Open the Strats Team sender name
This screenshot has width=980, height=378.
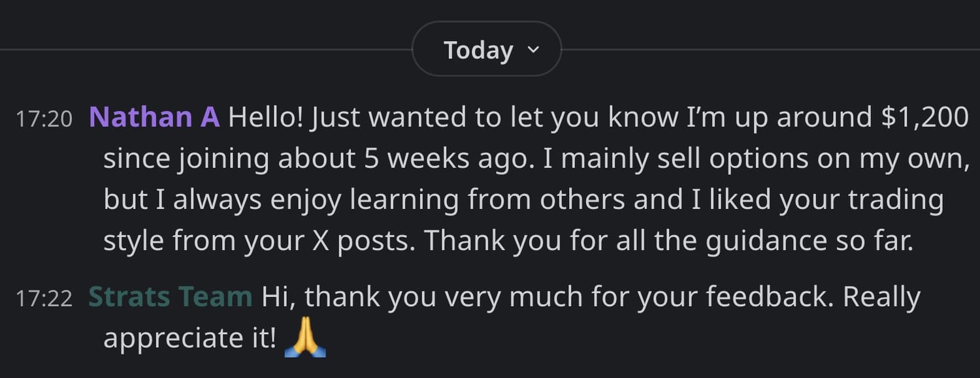pyautogui.click(x=170, y=297)
